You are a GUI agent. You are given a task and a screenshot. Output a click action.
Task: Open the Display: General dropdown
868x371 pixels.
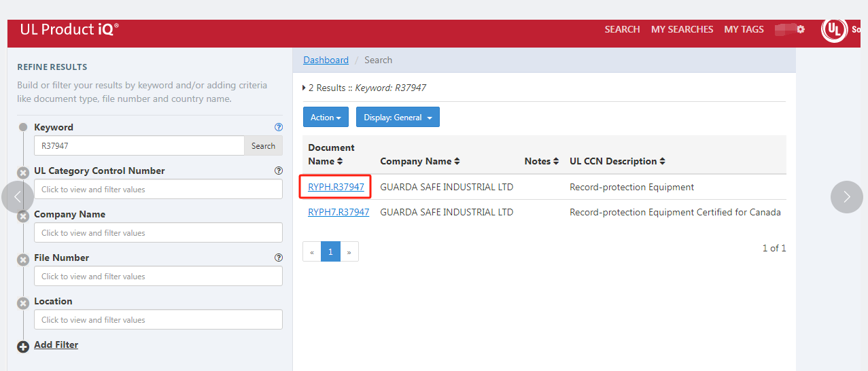tap(398, 118)
